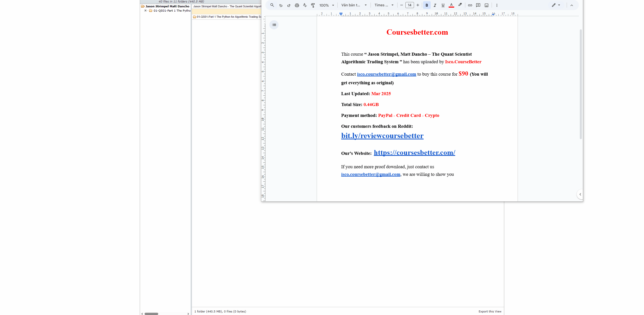Redo the last action

[x=289, y=5]
